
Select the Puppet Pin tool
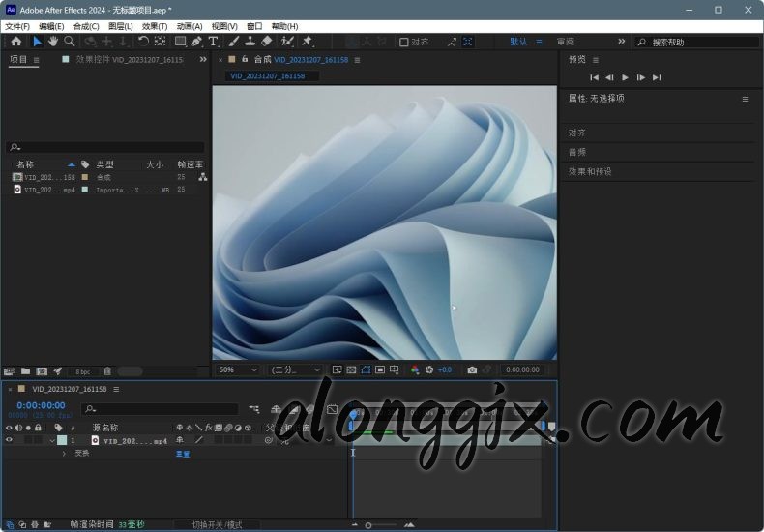click(307, 42)
